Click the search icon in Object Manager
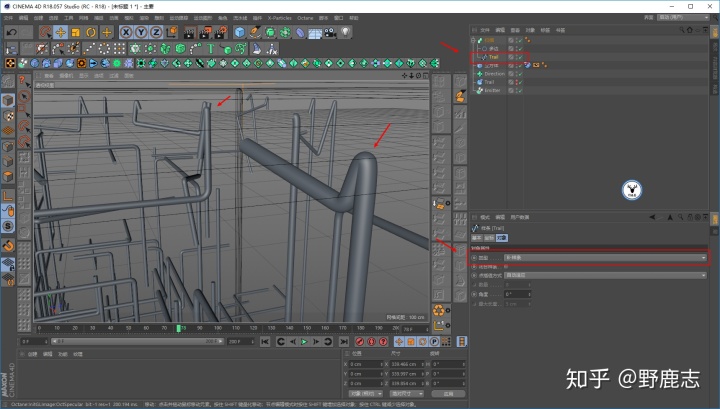 pyautogui.click(x=682, y=30)
